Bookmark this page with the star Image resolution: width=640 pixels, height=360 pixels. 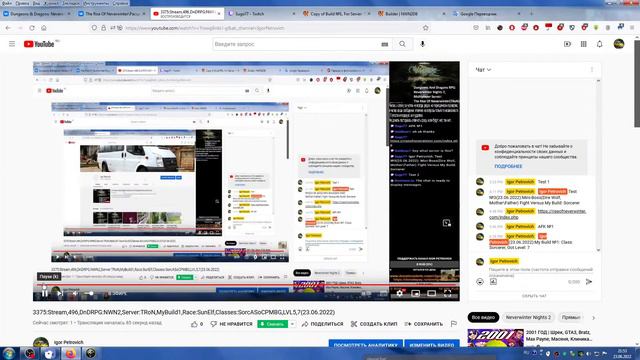(426, 28)
